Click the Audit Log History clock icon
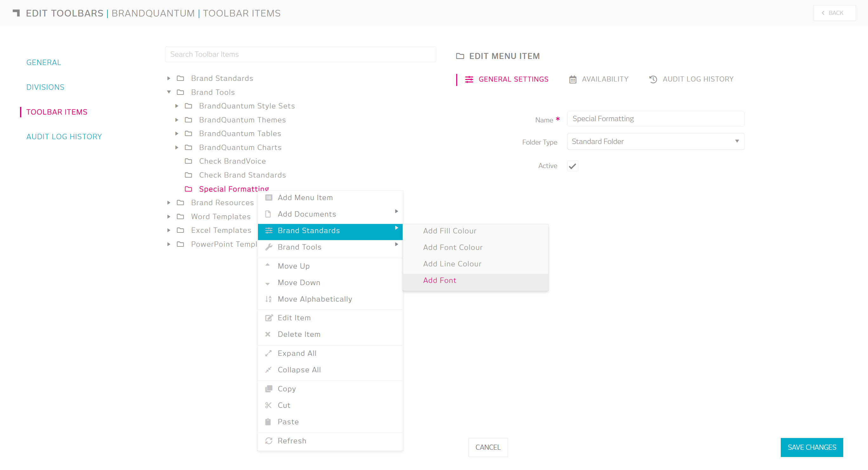 tap(653, 80)
